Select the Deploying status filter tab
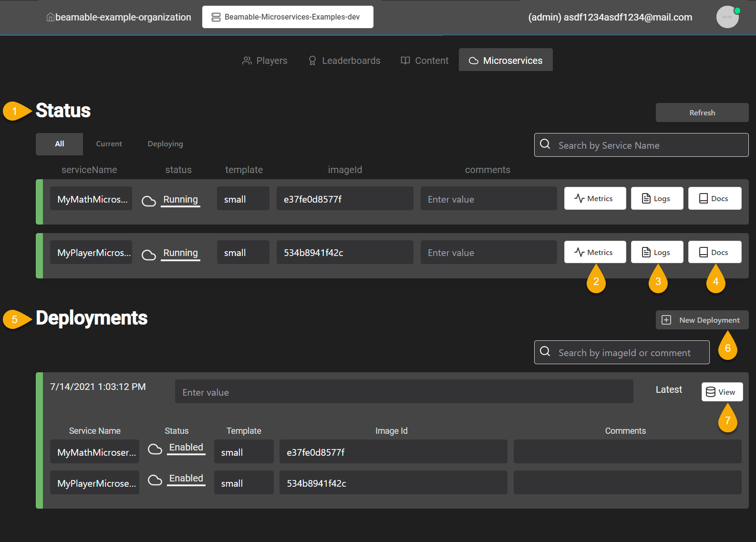Image resolution: width=756 pixels, height=542 pixels. (x=165, y=144)
